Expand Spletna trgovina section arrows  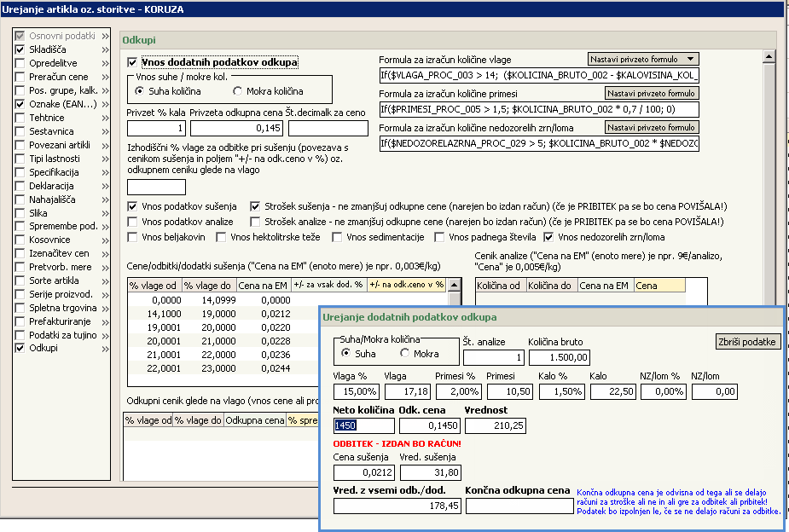(105, 309)
